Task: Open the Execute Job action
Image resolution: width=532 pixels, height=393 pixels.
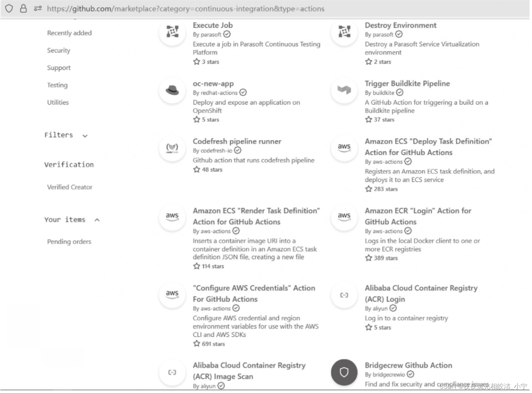Action: [213, 25]
